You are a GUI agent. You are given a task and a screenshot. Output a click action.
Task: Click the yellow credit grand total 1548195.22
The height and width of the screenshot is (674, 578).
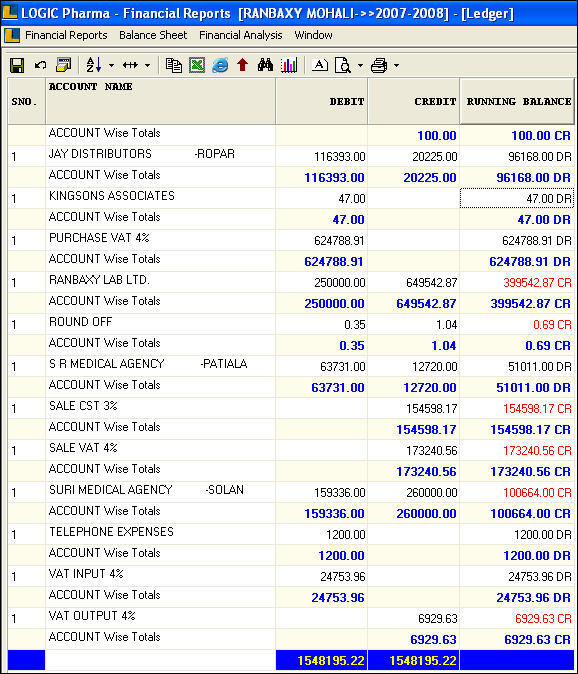423,661
